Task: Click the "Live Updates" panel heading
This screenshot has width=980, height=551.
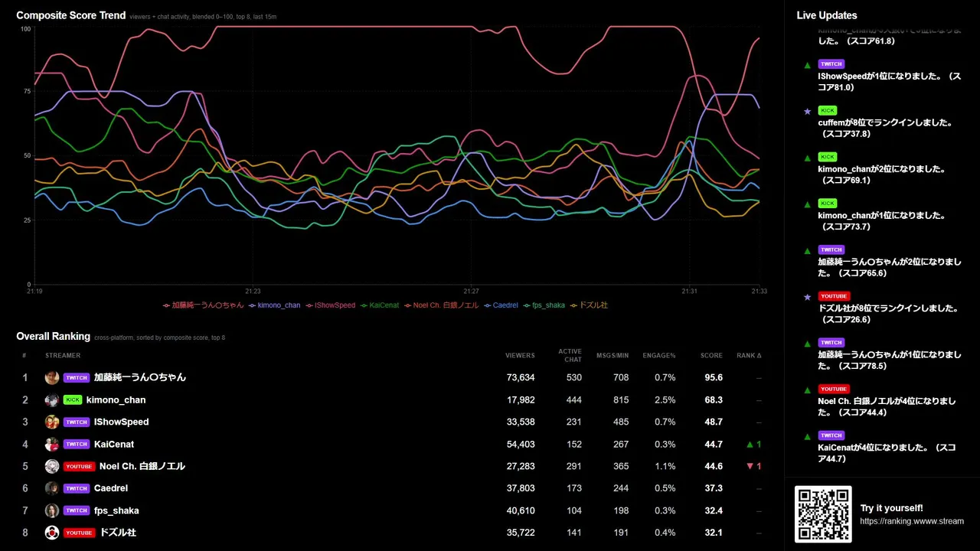Action: click(827, 15)
